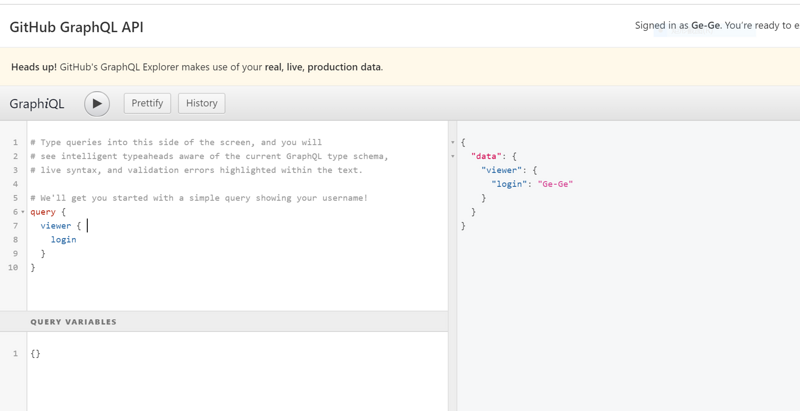Click line number 10 in the query gutter
The width and height of the screenshot is (800, 411).
[x=13, y=267]
